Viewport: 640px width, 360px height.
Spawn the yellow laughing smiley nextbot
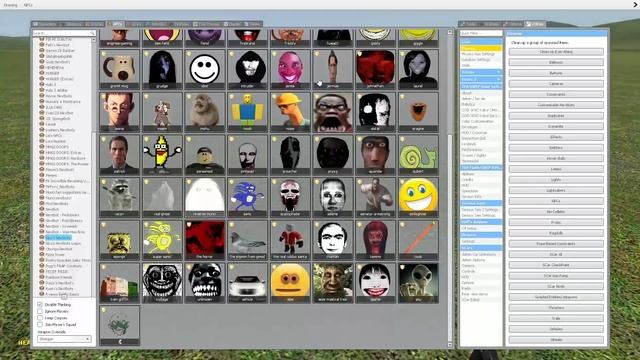pos(418,197)
